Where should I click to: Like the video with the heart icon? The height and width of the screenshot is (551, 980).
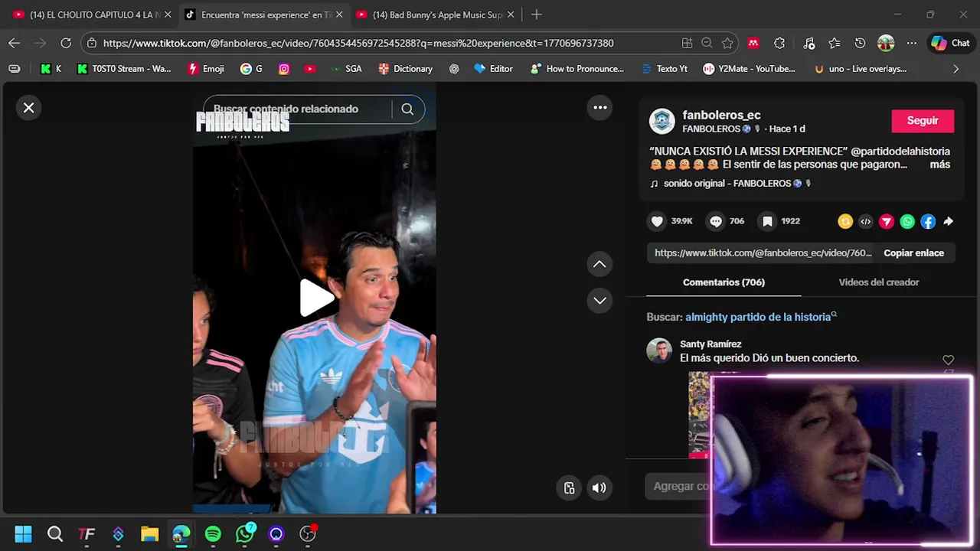tap(657, 221)
